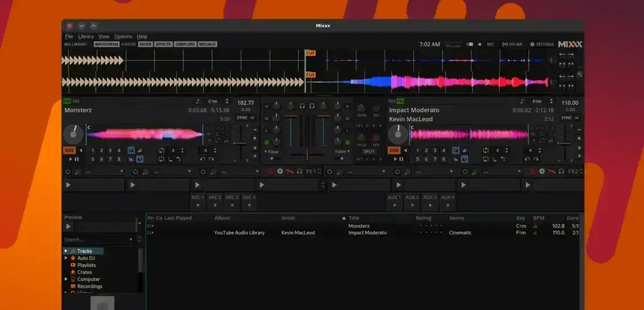Click the orange CUE button on Impact Moderato deck
644x310 pixels.
394,150
